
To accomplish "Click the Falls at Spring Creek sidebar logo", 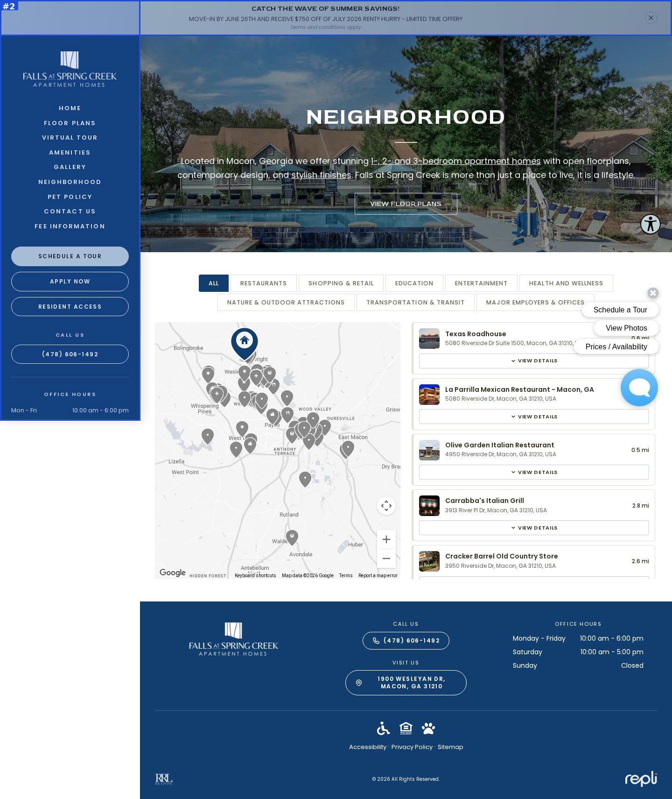I will pos(70,70).
